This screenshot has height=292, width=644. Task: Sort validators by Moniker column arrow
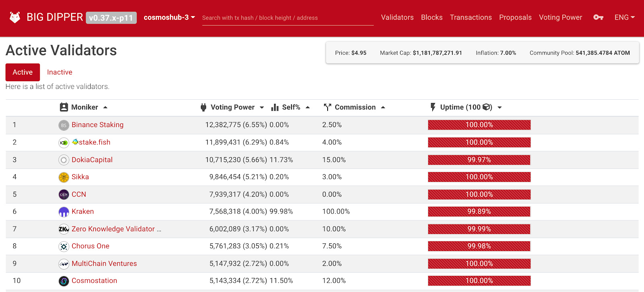tap(105, 107)
